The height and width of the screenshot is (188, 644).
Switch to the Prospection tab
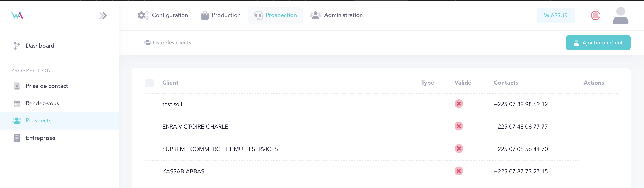275,15
